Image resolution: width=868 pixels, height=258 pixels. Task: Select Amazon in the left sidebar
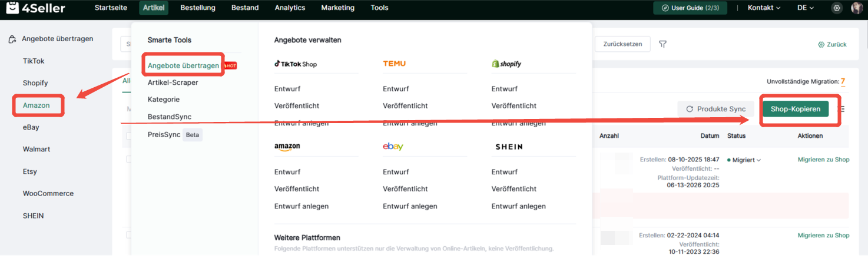[36, 105]
